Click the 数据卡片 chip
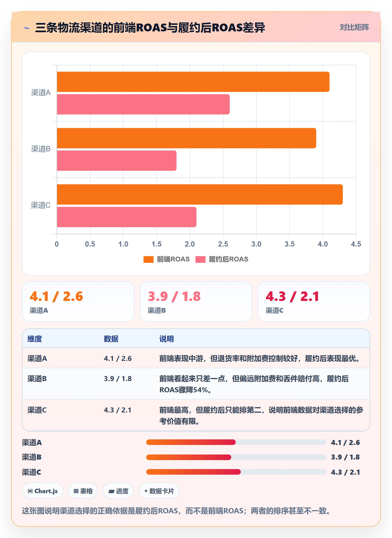Image resolution: width=392 pixels, height=538 pixels. tap(159, 491)
